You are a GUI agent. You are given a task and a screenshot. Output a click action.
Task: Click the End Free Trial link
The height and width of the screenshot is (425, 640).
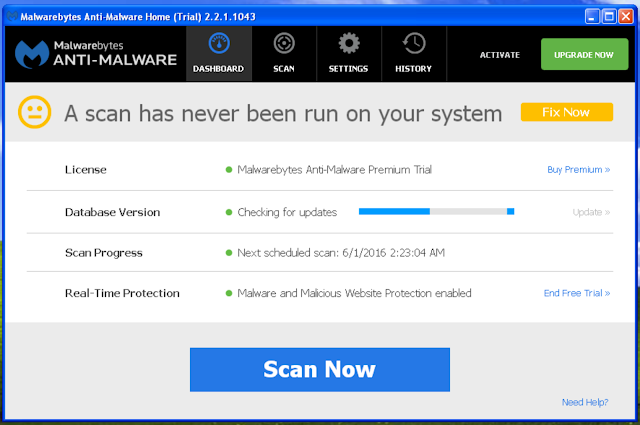[x=577, y=293]
